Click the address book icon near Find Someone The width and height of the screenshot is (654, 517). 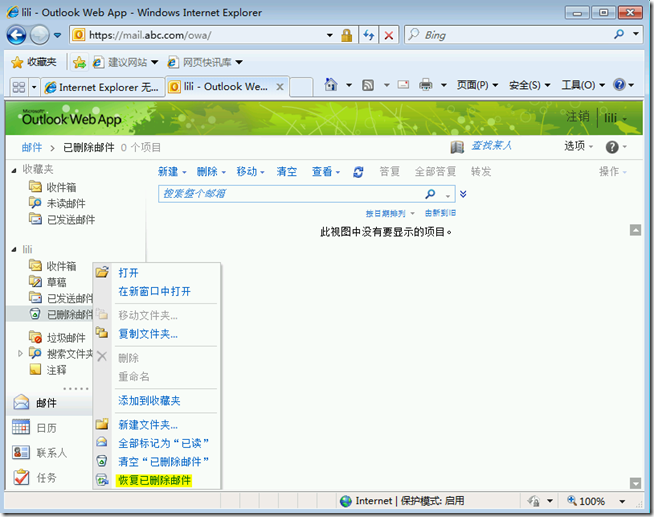coord(457,147)
